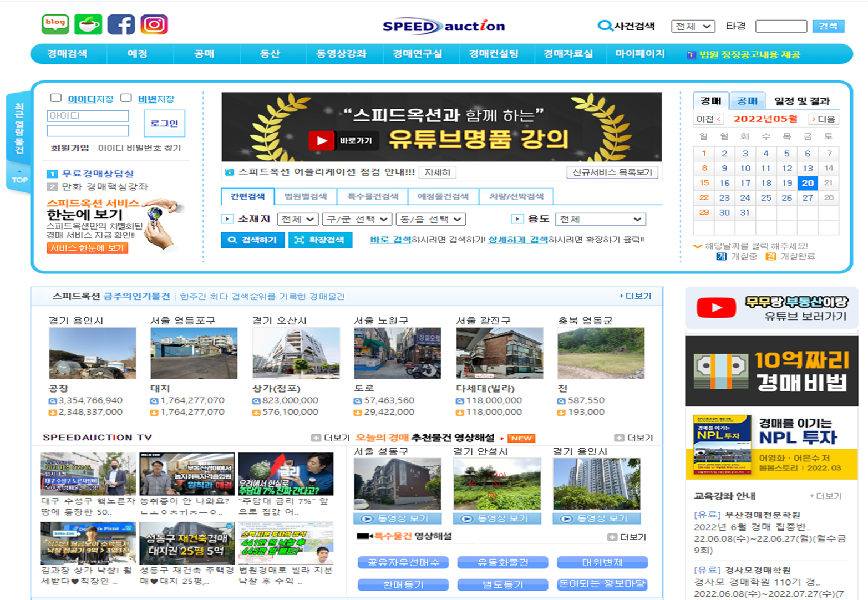Click 돈이되는 정보마당 button
The height and width of the screenshot is (600, 868).
click(602, 584)
